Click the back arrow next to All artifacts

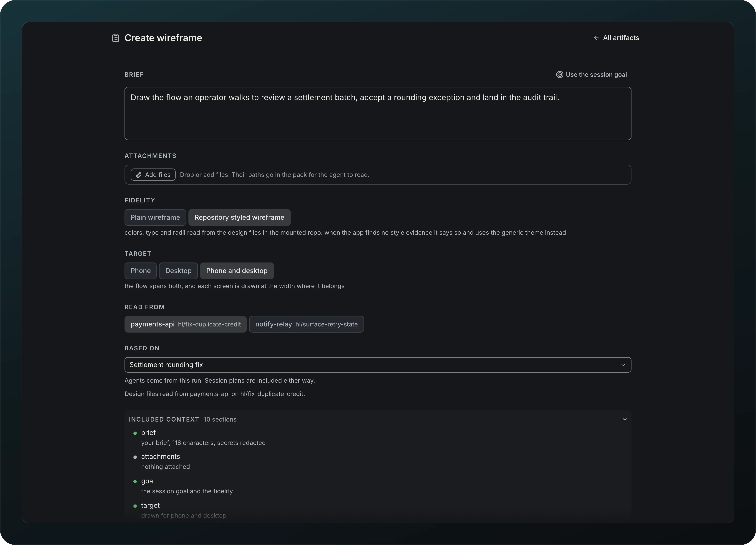[596, 38]
